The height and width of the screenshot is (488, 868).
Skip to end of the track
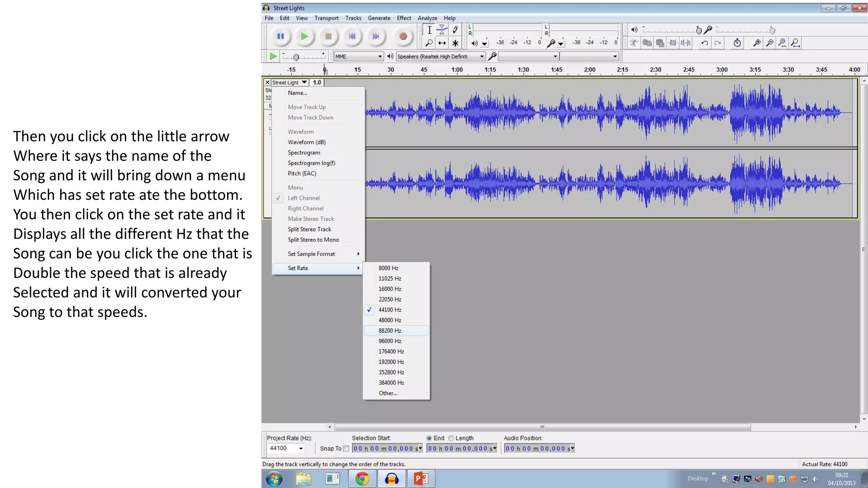coord(376,36)
